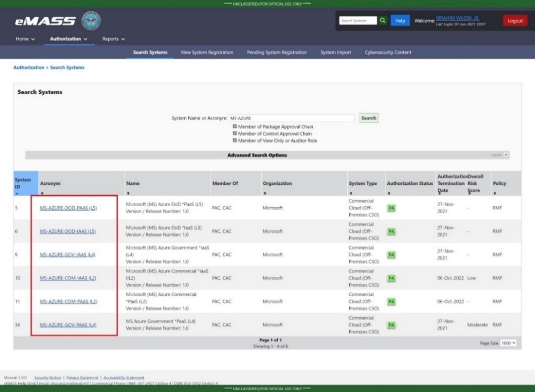Sort by the System ID column arrow
Screen dimensions: 535x392
pyautogui.click(x=17, y=193)
